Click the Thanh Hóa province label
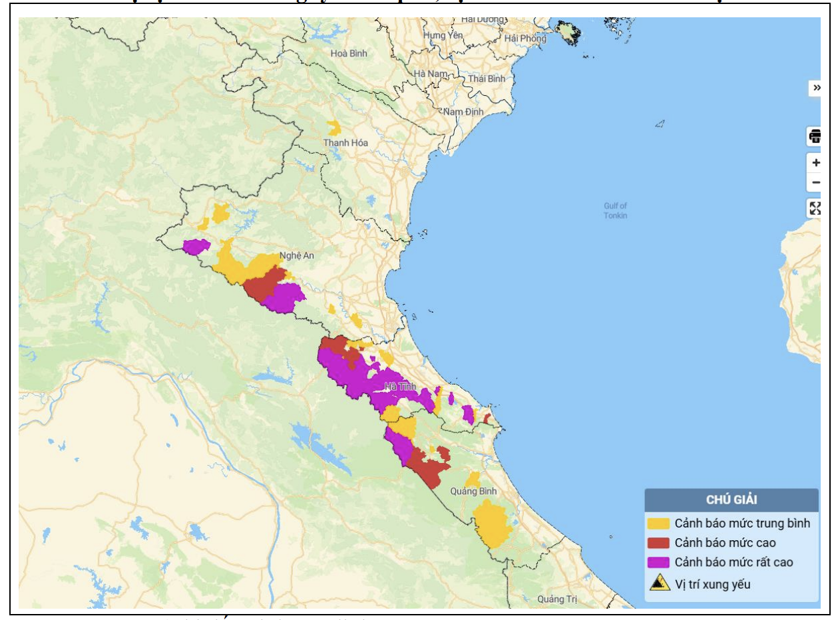This screenshot has height=620, width=840. pos(345,143)
